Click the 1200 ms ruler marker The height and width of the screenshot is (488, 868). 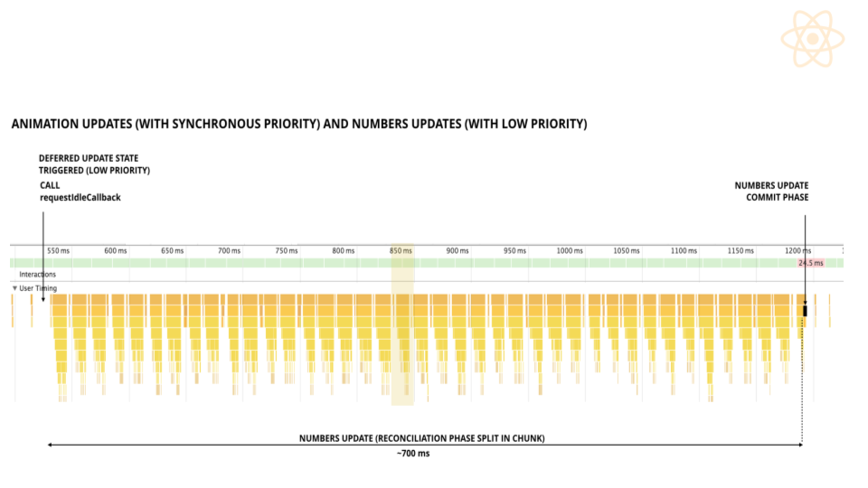point(797,250)
